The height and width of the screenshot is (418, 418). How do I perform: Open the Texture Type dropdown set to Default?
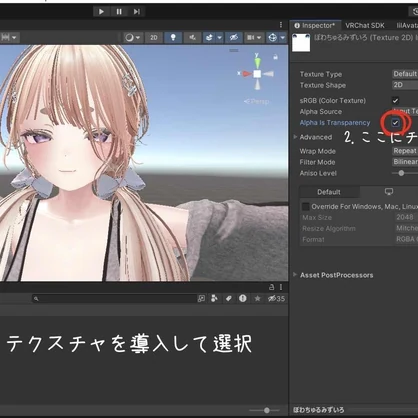405,74
